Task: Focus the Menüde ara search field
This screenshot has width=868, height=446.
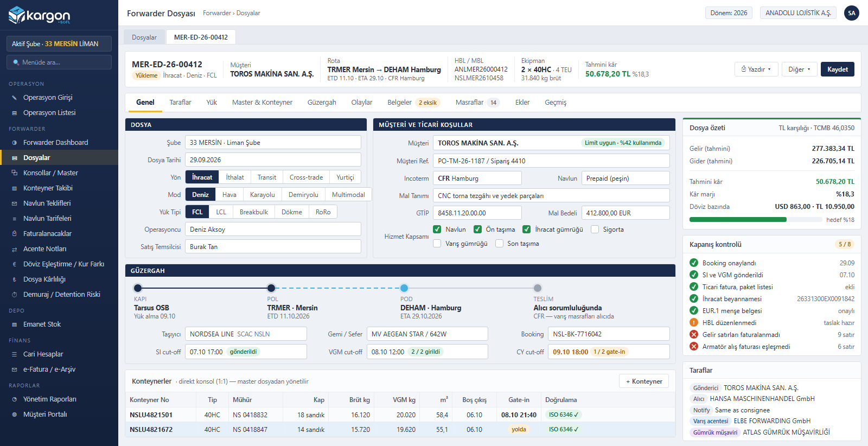Action: click(x=59, y=62)
